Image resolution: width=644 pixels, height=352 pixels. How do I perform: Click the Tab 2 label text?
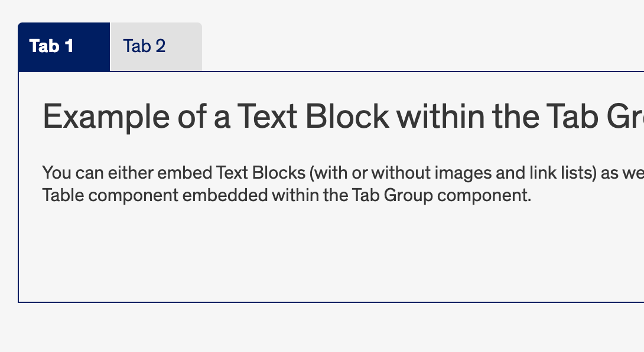(145, 46)
